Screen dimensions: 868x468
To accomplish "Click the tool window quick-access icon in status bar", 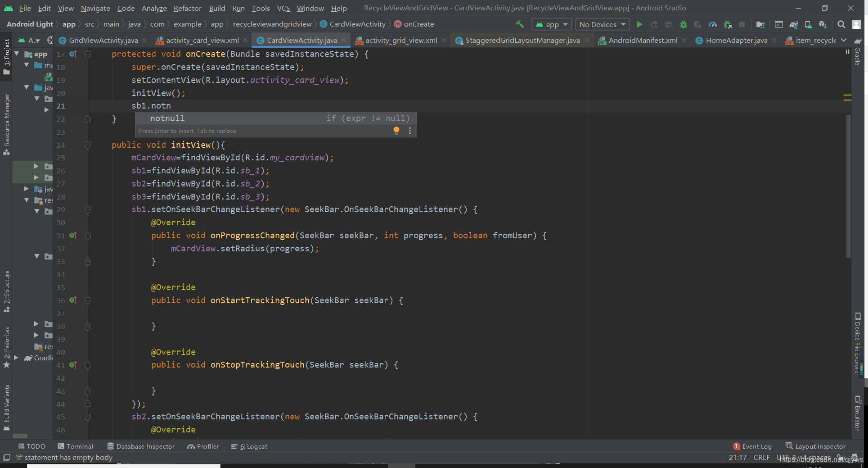I will click(x=6, y=458).
